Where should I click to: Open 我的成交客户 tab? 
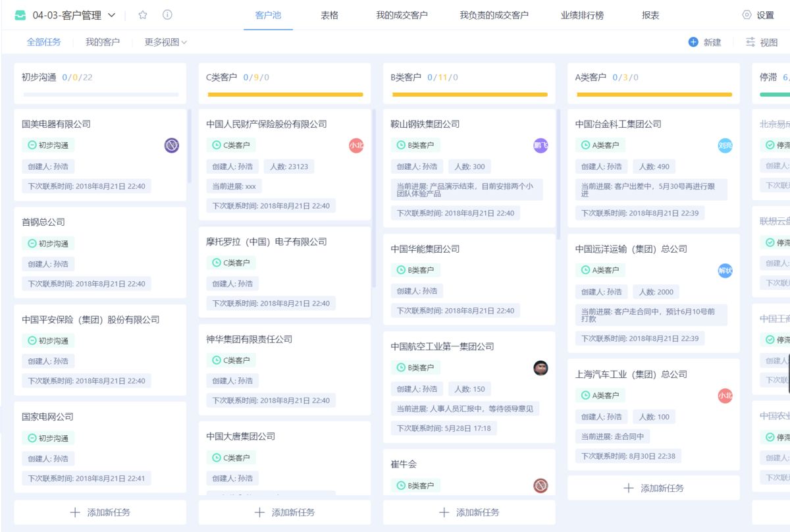(402, 15)
